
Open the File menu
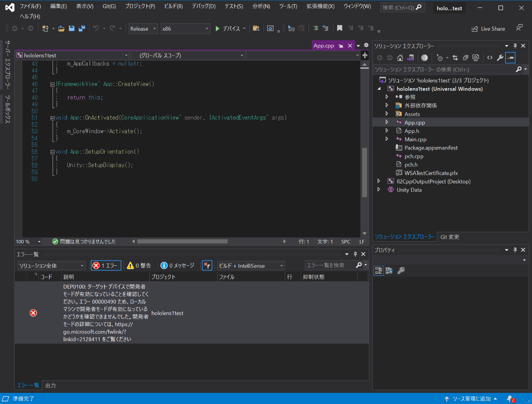coord(30,6)
